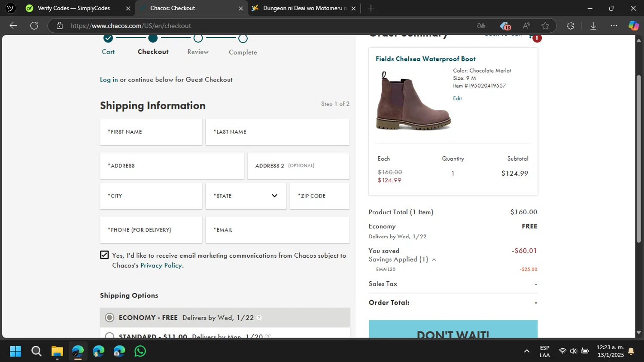Focus the Phone for delivery field
The height and width of the screenshot is (362, 644).
pos(151,230)
